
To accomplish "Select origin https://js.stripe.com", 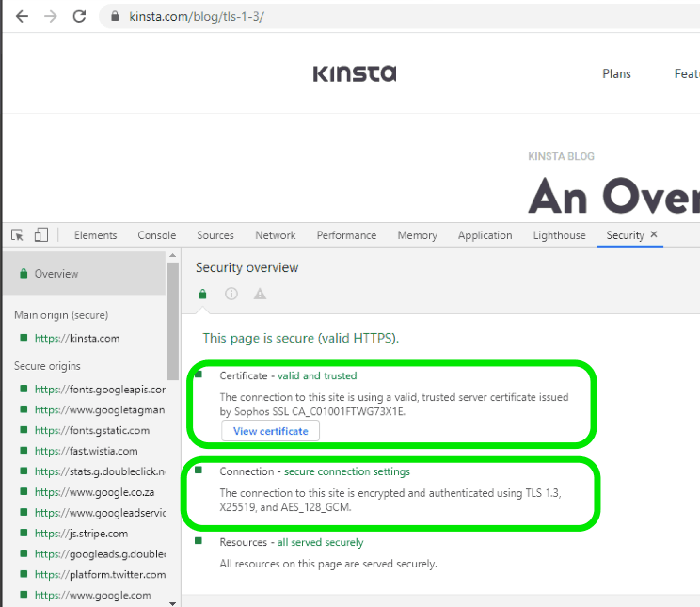I will (81, 534).
